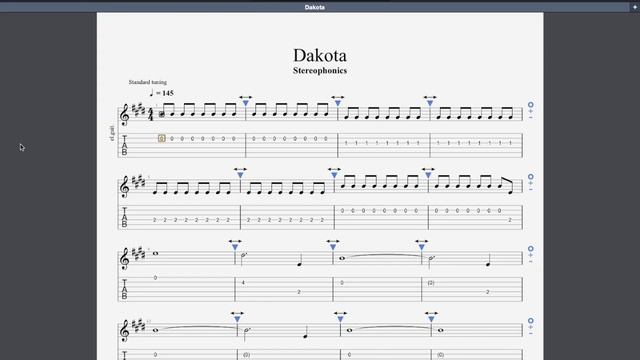Click the blue triangle marker before measure 12
The height and width of the screenshot is (360, 640).
pyautogui.click(x=422, y=247)
